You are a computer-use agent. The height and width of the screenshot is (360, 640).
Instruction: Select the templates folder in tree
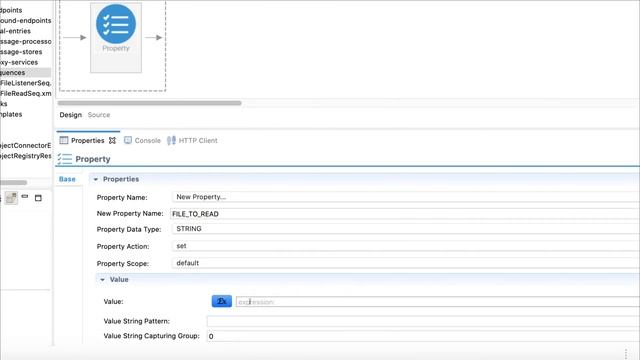click(x=11, y=114)
